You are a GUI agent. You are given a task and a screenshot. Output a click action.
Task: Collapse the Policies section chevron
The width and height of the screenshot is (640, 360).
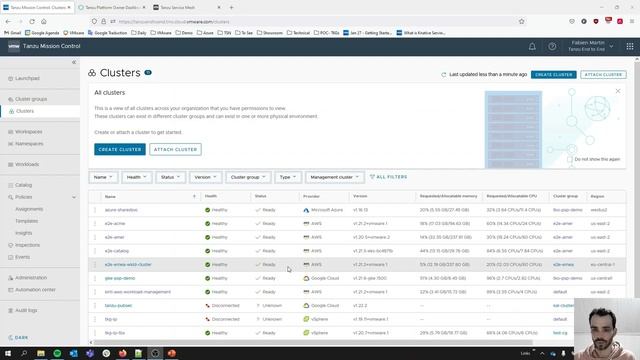[x=74, y=197]
